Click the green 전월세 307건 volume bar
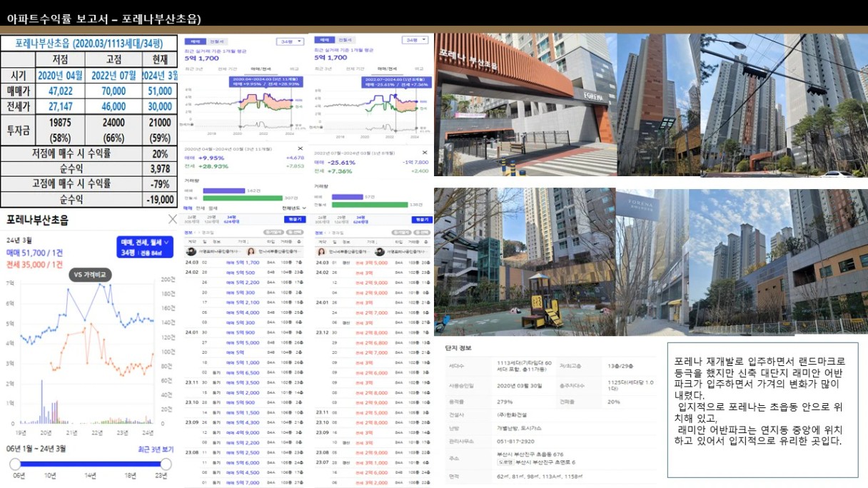This screenshot has width=868, height=488. click(243, 198)
